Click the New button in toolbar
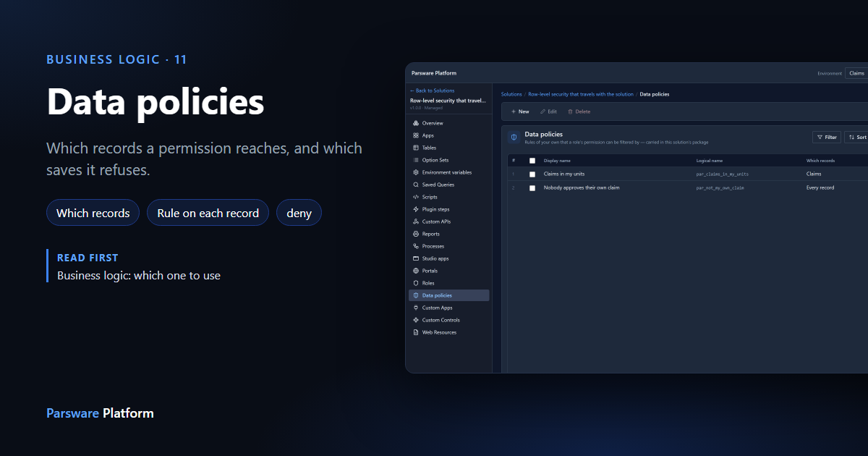 (x=520, y=111)
